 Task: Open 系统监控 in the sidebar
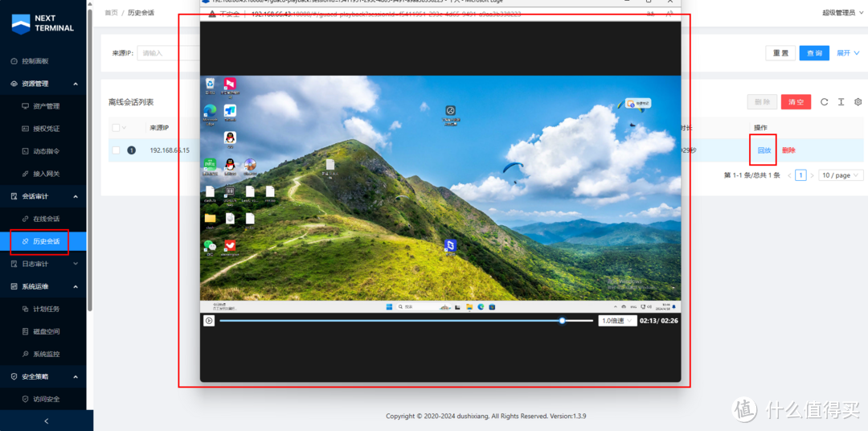(x=46, y=354)
